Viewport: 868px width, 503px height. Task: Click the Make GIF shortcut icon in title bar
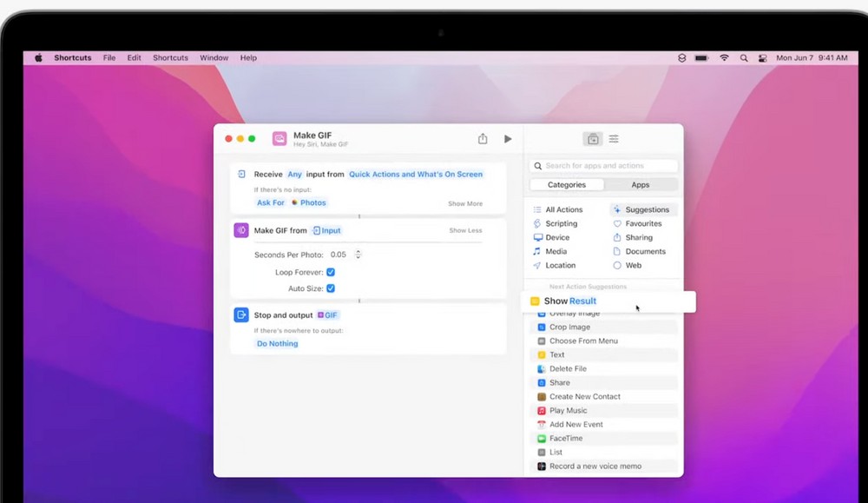[279, 138]
